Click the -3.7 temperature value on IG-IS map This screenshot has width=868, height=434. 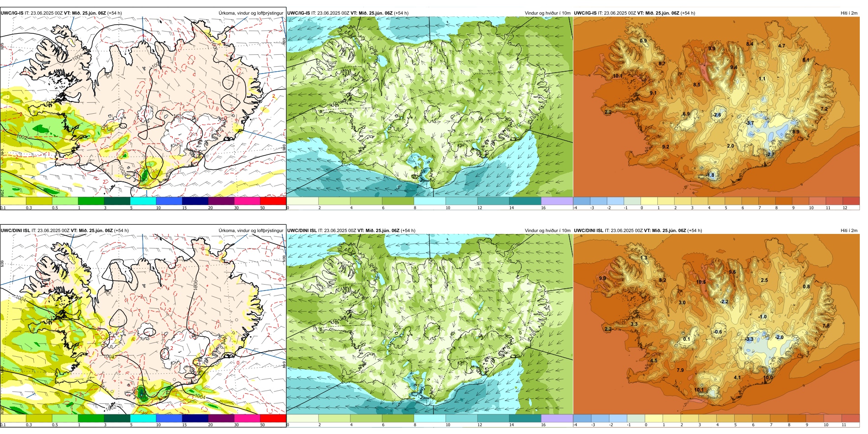tap(750, 123)
